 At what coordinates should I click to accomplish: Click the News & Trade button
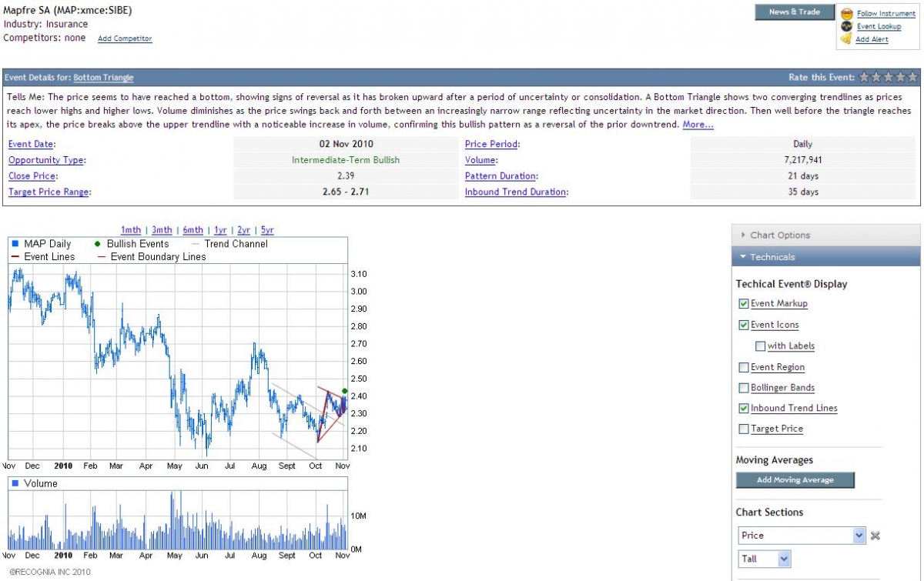pyautogui.click(x=795, y=12)
